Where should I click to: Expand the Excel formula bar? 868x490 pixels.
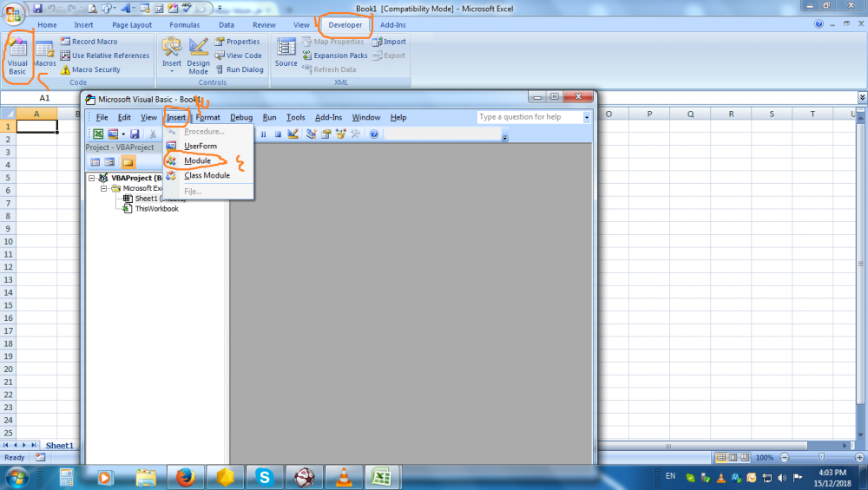coord(863,97)
